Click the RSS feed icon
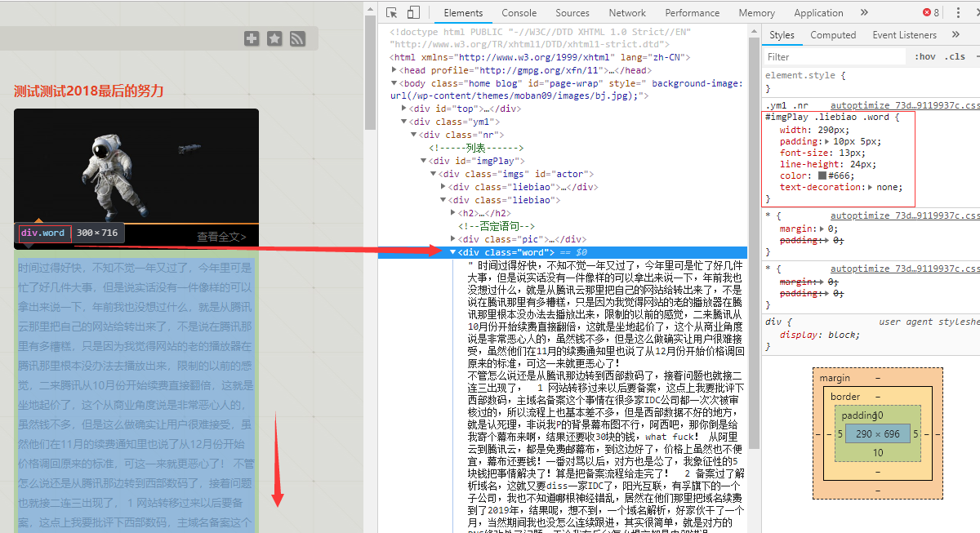This screenshot has height=533, width=980. point(297,38)
